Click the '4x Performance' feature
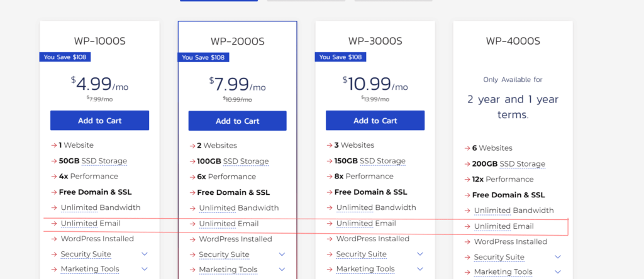The width and height of the screenshot is (644, 279). tap(88, 177)
